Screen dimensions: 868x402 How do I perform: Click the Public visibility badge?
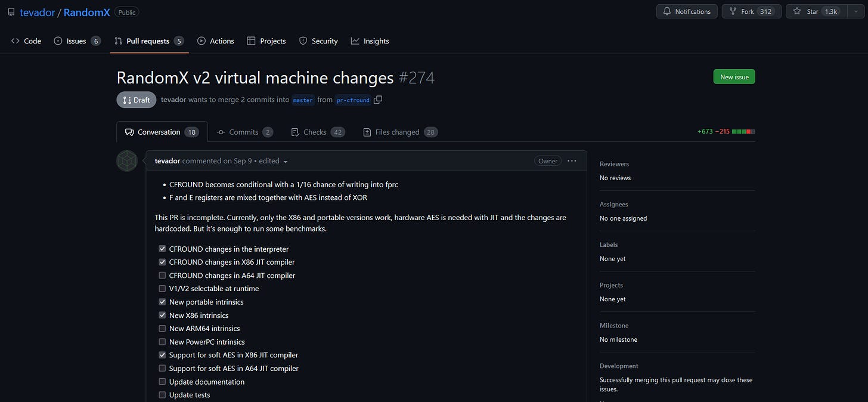pos(126,12)
